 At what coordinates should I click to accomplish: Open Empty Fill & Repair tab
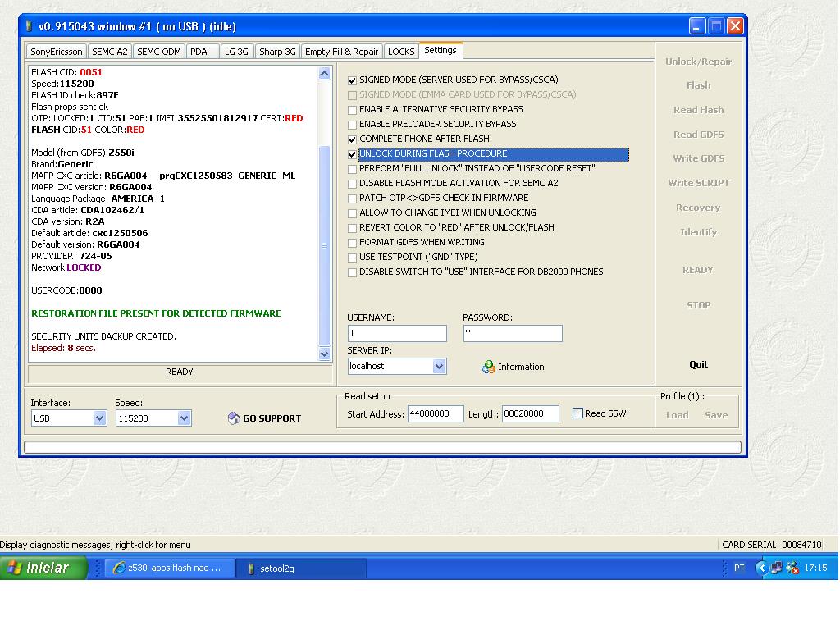(x=342, y=52)
